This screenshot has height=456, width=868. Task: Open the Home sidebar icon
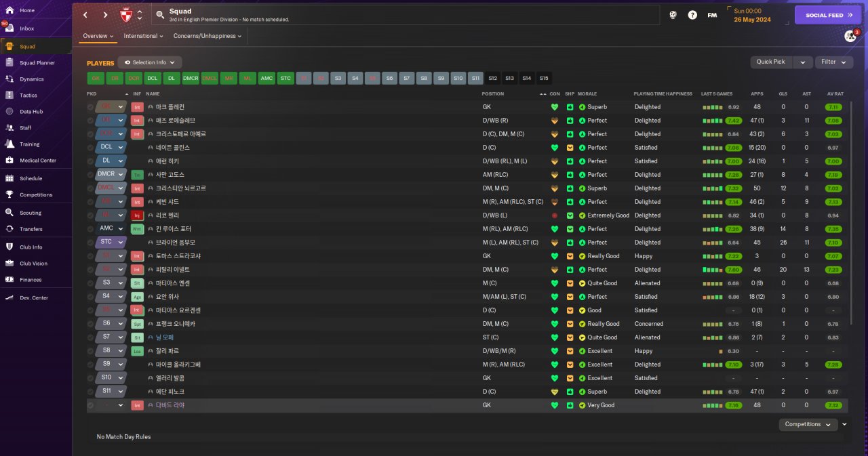[9, 10]
